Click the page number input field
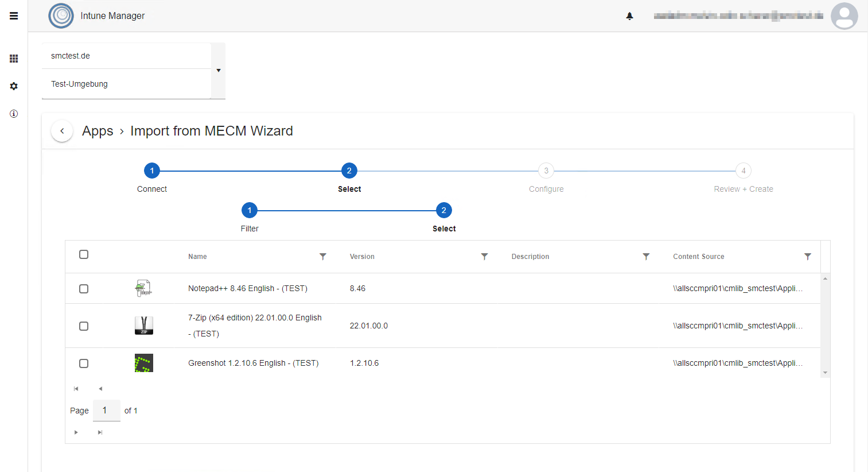Image resolution: width=868 pixels, height=472 pixels. [107, 410]
